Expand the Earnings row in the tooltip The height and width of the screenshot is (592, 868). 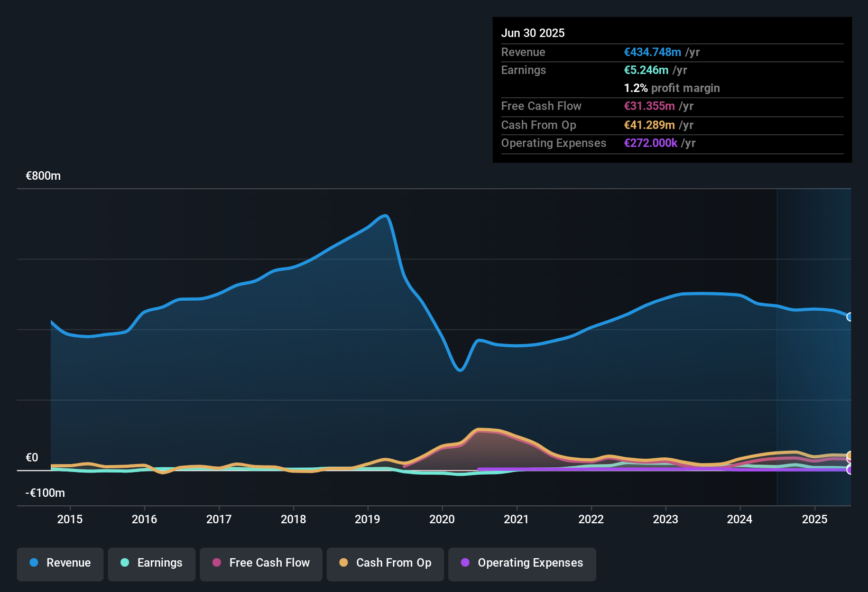[x=523, y=70]
